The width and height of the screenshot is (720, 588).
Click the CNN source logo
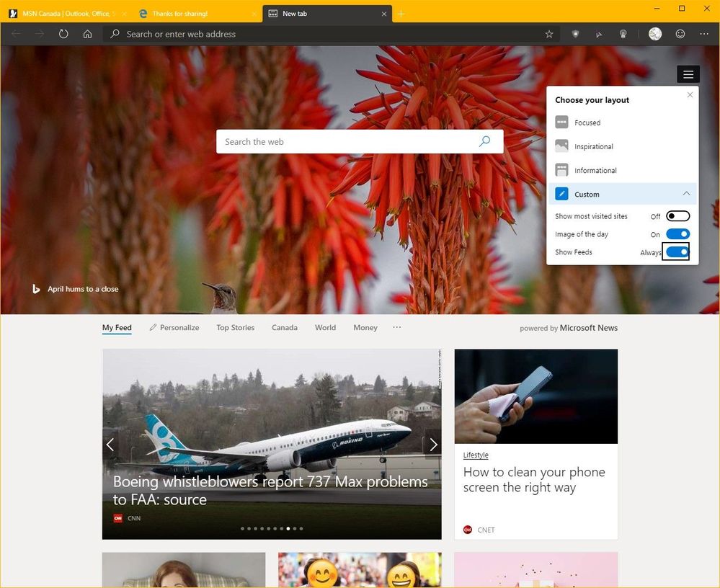118,518
